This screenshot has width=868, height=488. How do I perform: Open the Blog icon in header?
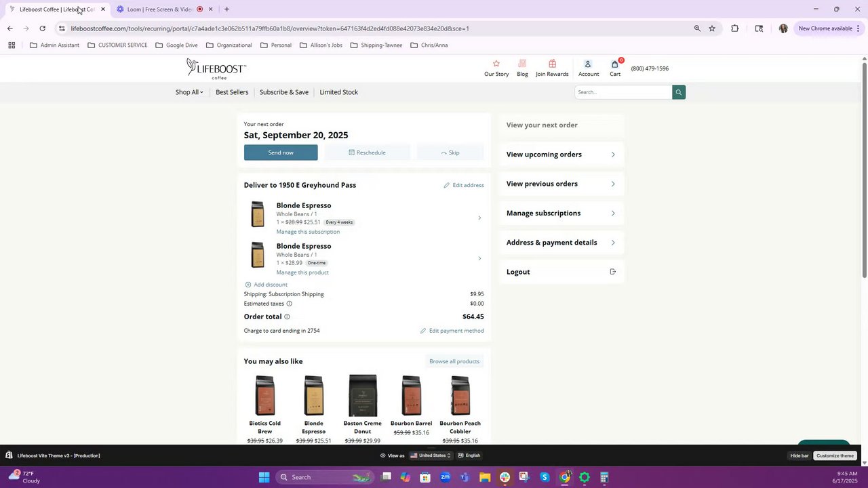click(x=522, y=64)
